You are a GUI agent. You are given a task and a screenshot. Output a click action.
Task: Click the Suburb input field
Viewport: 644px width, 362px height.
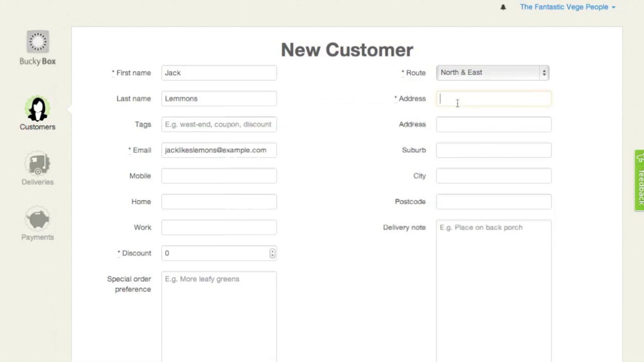pos(494,150)
